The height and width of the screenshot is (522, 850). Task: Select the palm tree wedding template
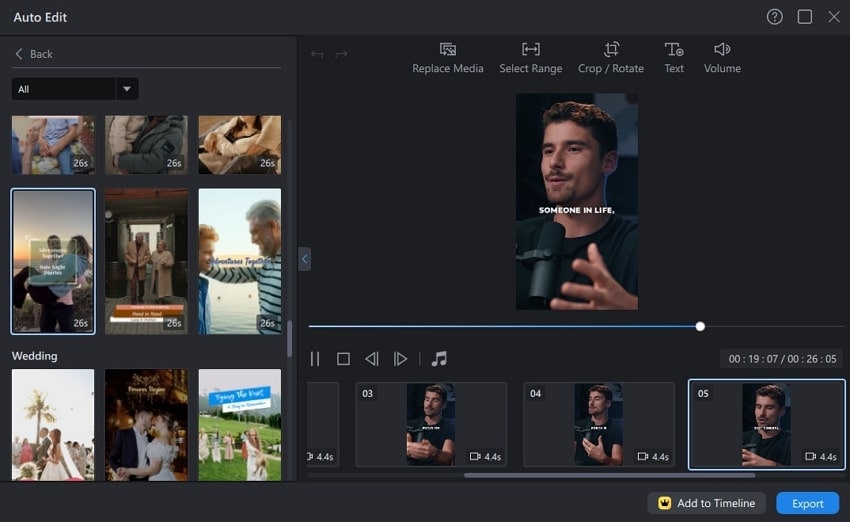pos(53,425)
